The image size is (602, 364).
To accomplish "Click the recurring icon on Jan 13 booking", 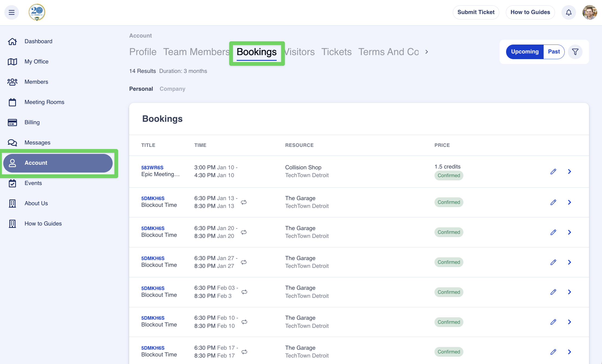I will point(244,202).
